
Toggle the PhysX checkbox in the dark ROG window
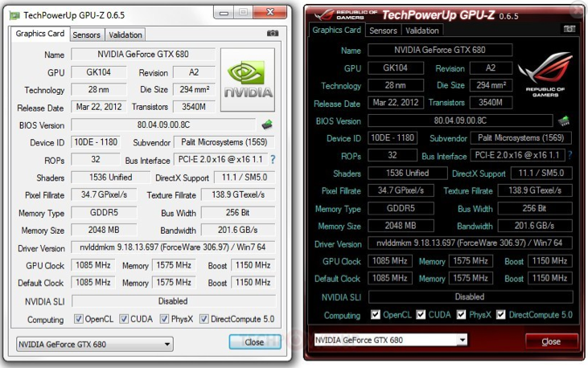pos(459,315)
